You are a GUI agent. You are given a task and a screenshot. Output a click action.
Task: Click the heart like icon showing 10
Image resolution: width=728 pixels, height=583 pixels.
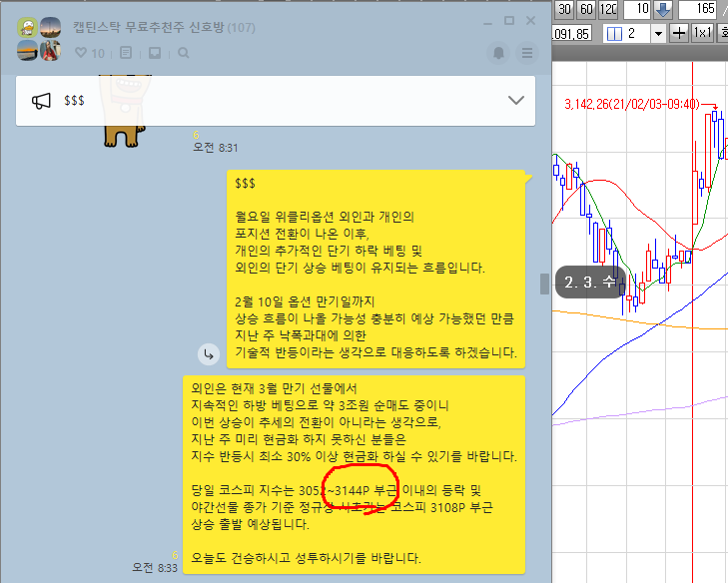tap(81, 53)
